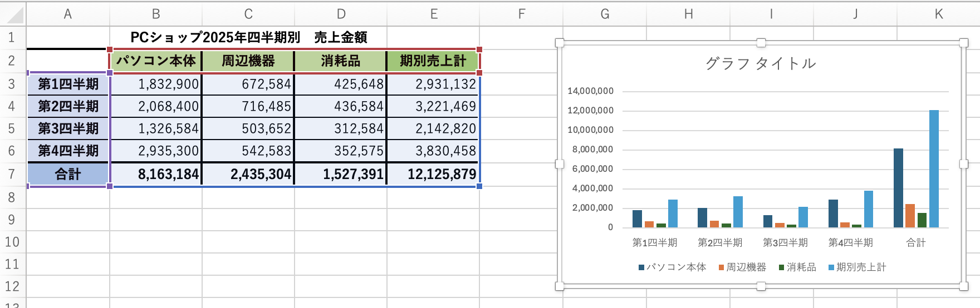Image resolution: width=980 pixels, height=308 pixels.
Task: Select the 第3四半期 row label in column A
Action: (68, 128)
